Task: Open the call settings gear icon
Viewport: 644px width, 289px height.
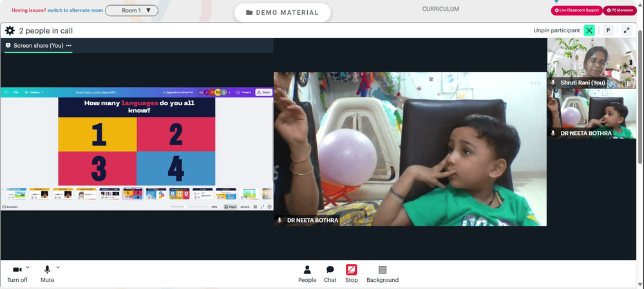Action: 10,30
